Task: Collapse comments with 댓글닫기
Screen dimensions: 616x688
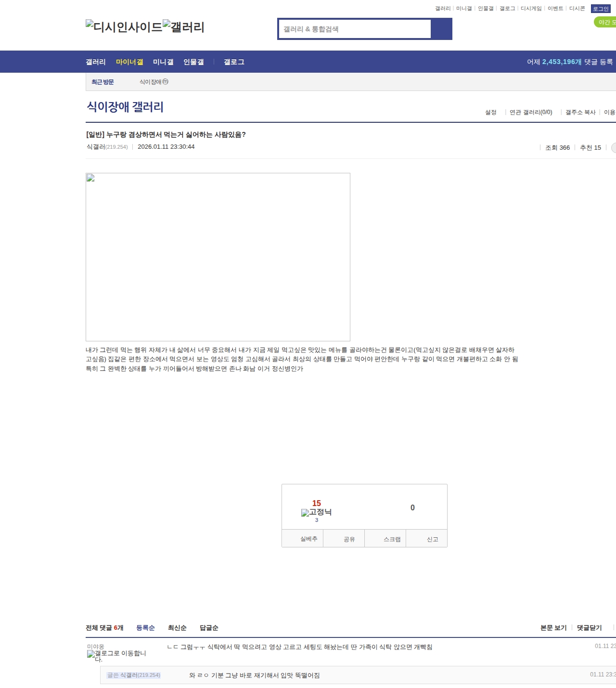Action: coord(590,628)
